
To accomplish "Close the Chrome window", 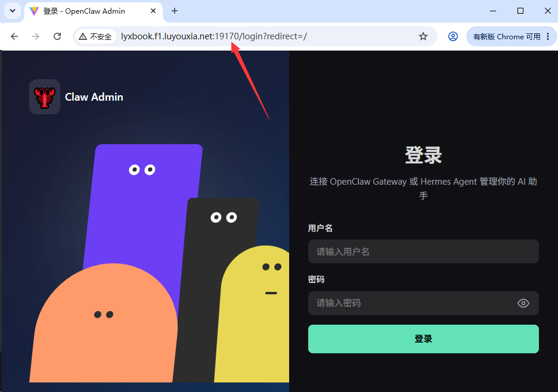I will pyautogui.click(x=548, y=11).
